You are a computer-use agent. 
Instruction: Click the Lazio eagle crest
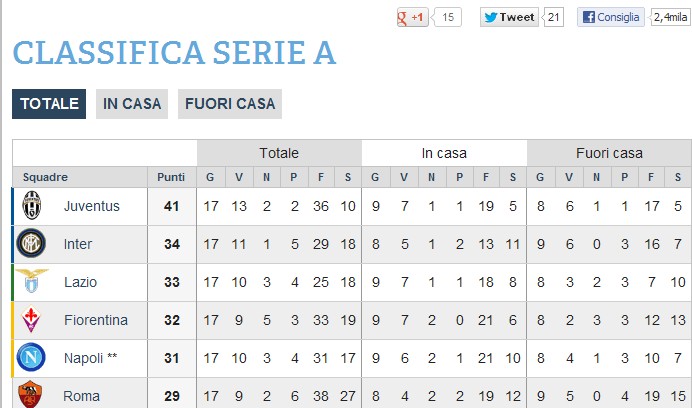(x=32, y=281)
